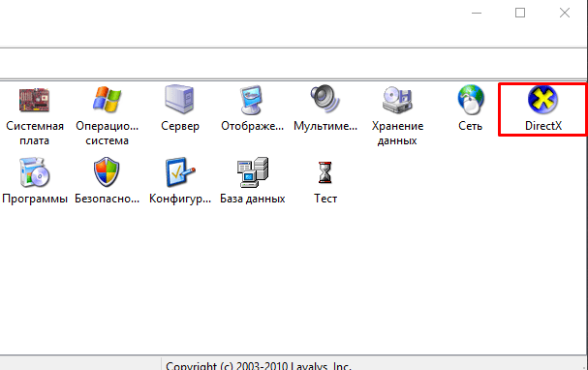Select the Безопасность shield icon

pyautogui.click(x=107, y=171)
